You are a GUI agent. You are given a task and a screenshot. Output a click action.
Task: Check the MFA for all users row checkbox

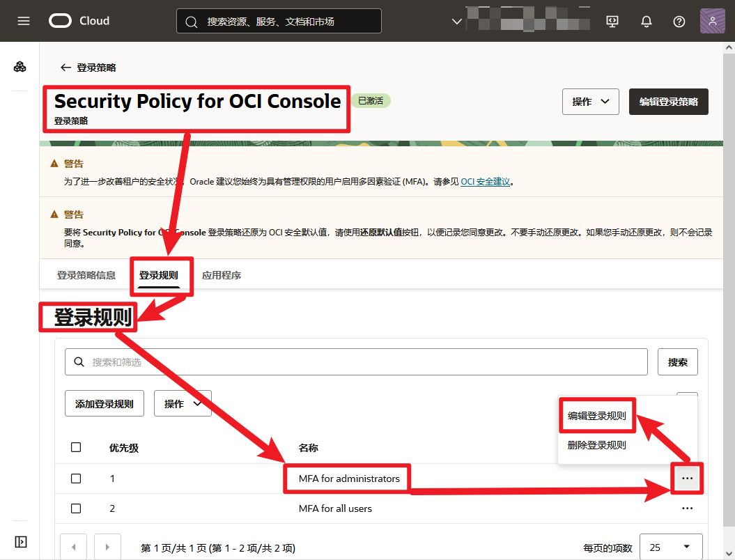click(x=76, y=508)
